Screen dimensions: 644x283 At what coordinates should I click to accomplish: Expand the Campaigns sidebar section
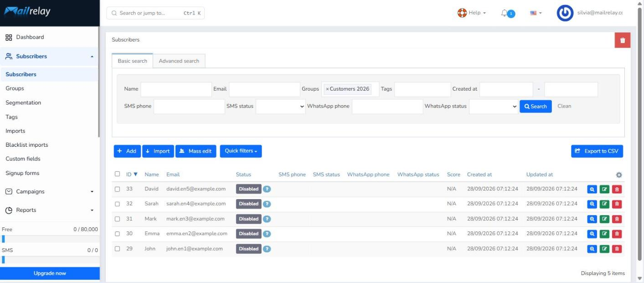pyautogui.click(x=49, y=192)
